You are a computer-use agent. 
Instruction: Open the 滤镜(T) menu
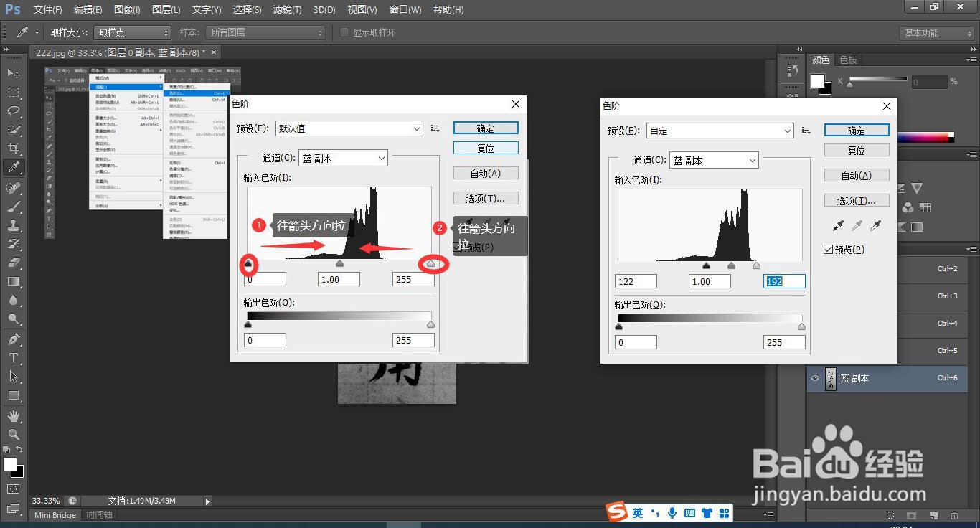[x=287, y=9]
